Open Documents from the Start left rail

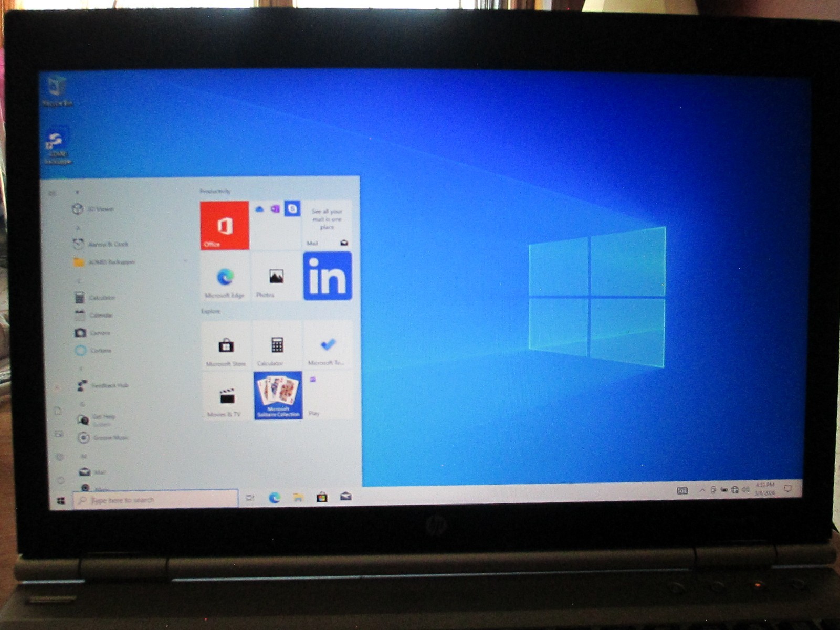[x=58, y=411]
